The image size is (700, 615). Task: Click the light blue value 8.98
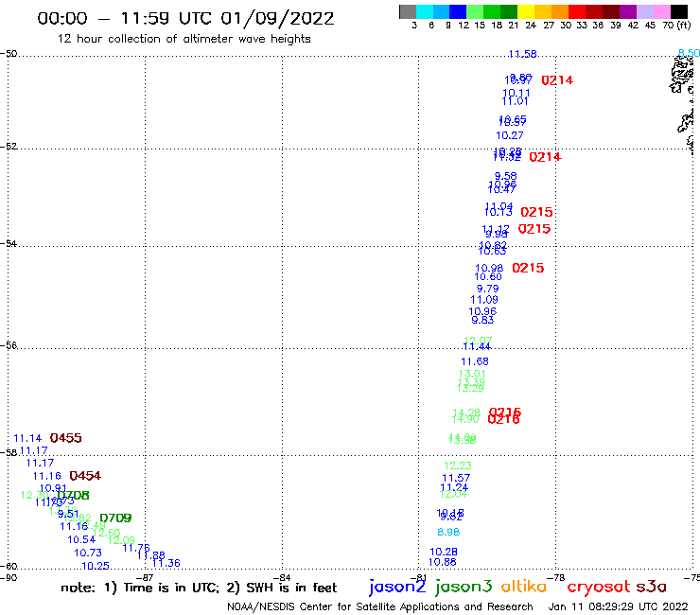448,533
